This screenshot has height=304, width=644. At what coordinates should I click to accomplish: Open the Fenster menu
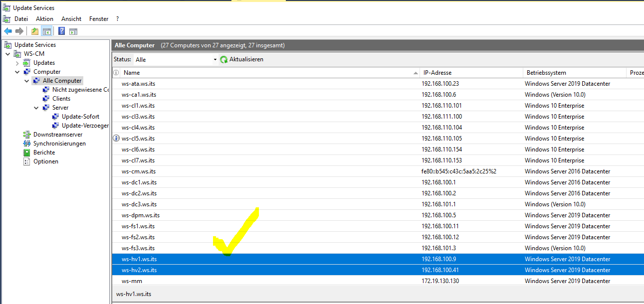coord(99,19)
